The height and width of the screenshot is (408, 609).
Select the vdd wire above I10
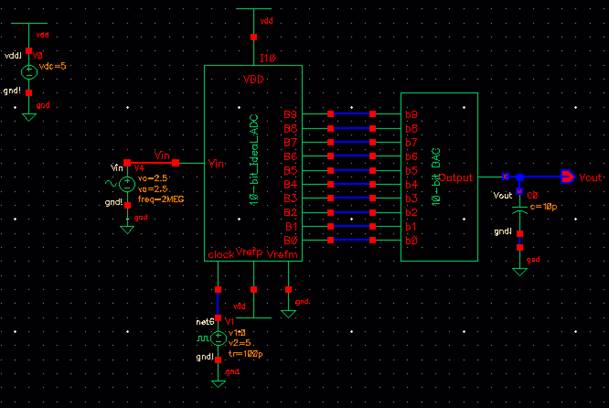254,37
